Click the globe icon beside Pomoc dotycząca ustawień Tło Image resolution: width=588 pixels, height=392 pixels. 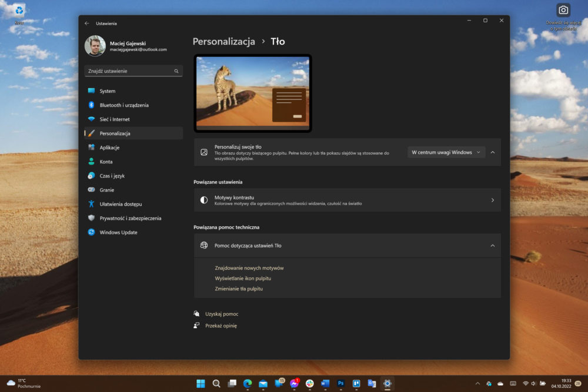click(204, 246)
